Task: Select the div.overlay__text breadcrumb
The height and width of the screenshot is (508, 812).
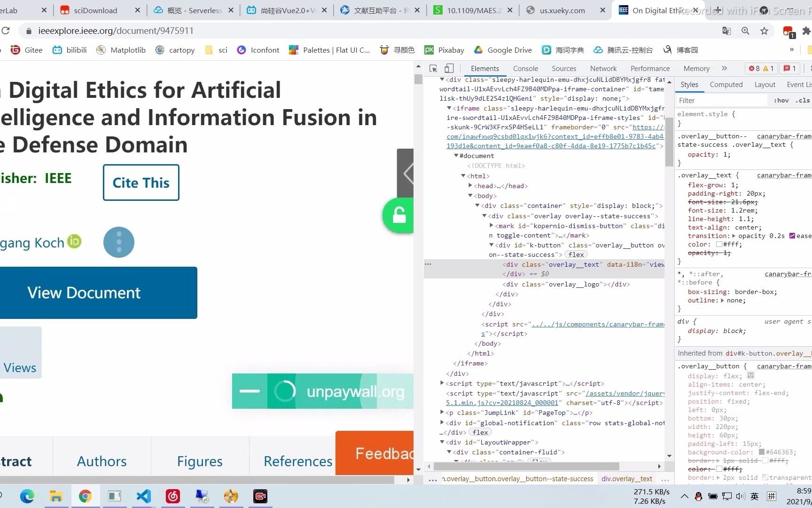Action: [x=627, y=479]
